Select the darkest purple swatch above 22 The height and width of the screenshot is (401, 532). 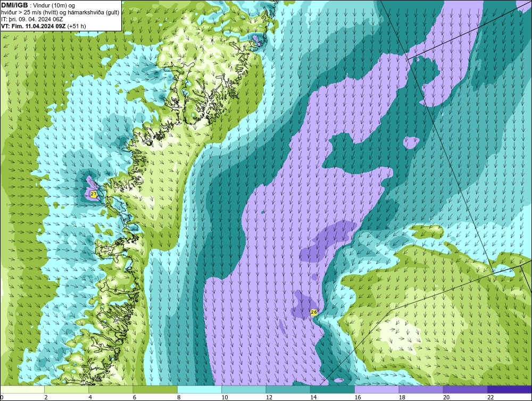510,389
